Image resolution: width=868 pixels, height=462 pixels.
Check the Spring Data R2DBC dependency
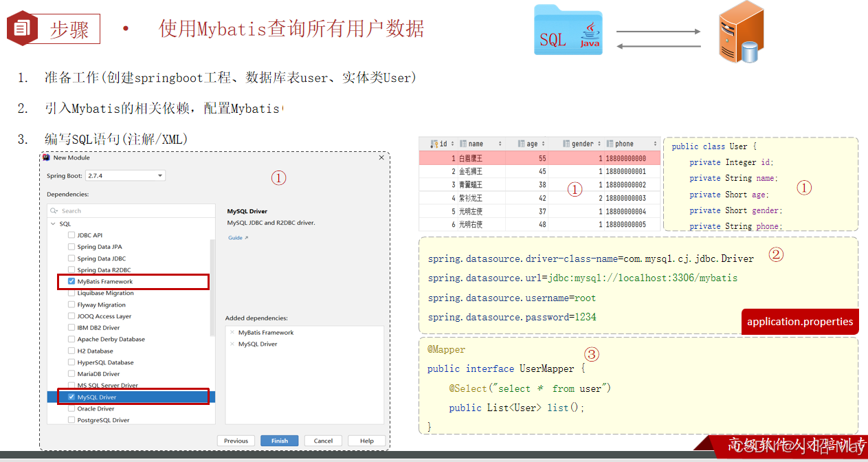click(x=71, y=270)
